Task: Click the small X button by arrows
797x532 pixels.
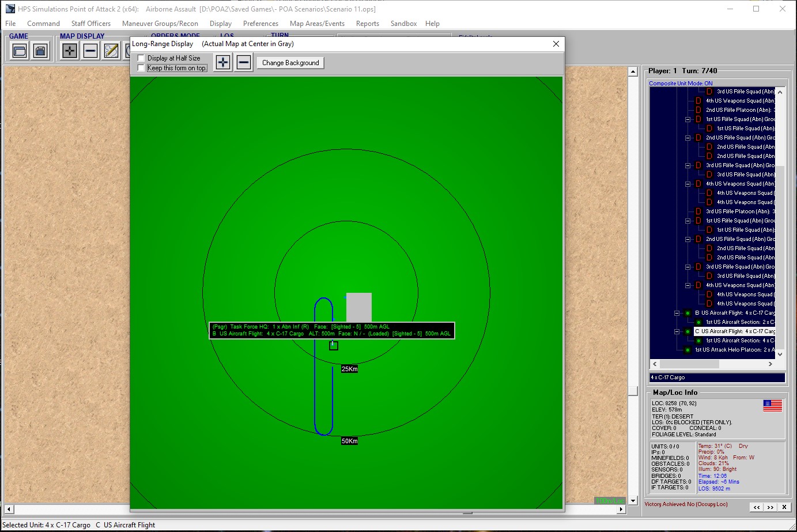Action: pos(784,507)
